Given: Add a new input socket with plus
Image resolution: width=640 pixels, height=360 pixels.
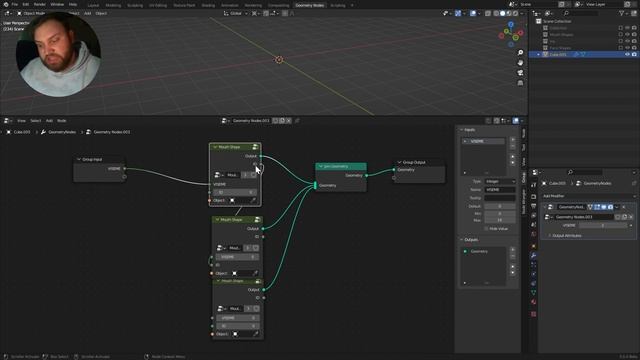Looking at the screenshot, I should point(513,140).
